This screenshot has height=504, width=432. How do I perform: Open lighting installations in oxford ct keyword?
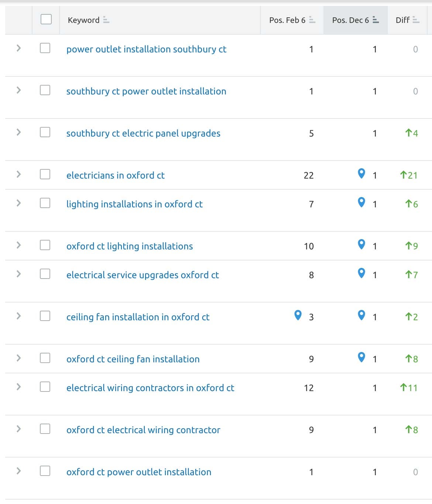pyautogui.click(x=134, y=204)
